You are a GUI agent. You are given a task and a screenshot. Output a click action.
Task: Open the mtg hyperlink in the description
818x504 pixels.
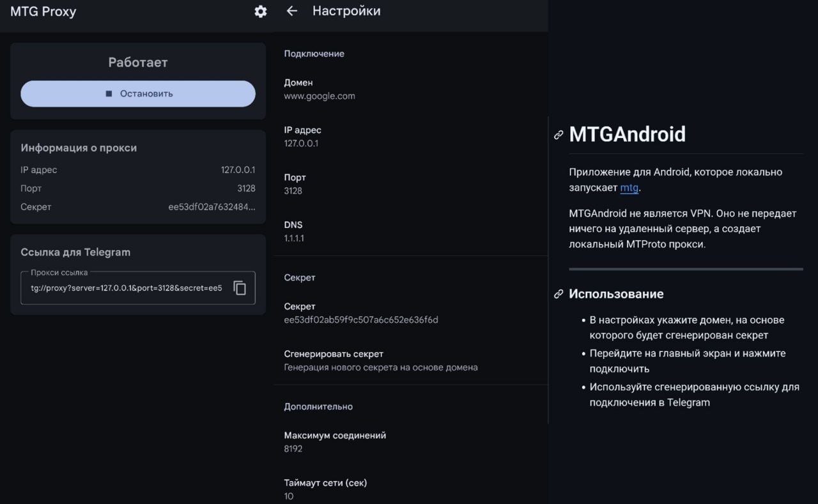[629, 188]
